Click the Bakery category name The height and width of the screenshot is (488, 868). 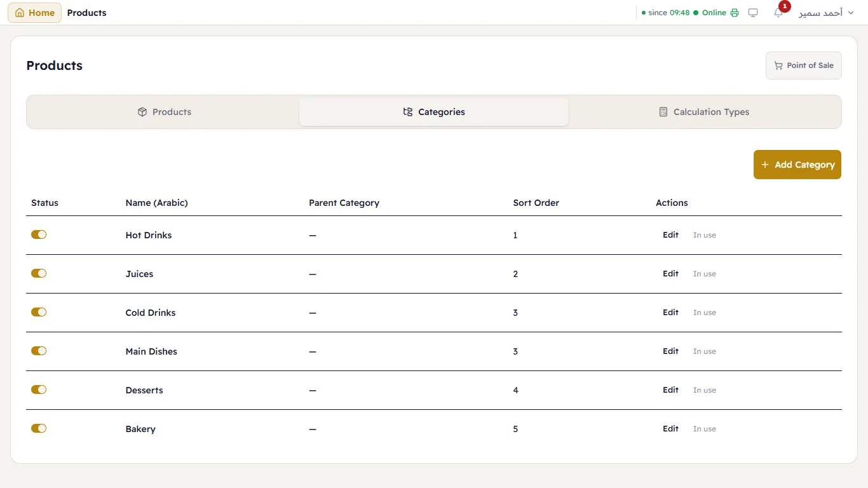click(x=140, y=429)
